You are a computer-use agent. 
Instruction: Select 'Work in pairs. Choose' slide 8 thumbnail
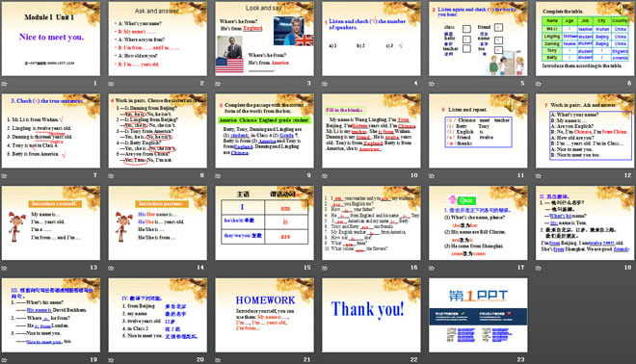[x=157, y=131]
